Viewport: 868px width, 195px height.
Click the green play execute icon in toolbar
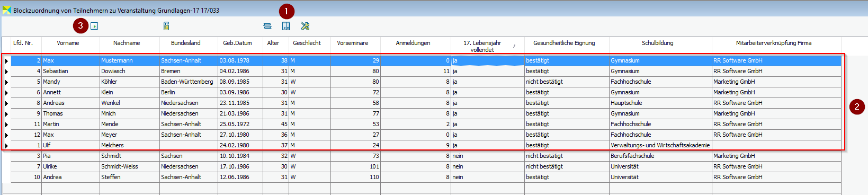(94, 26)
